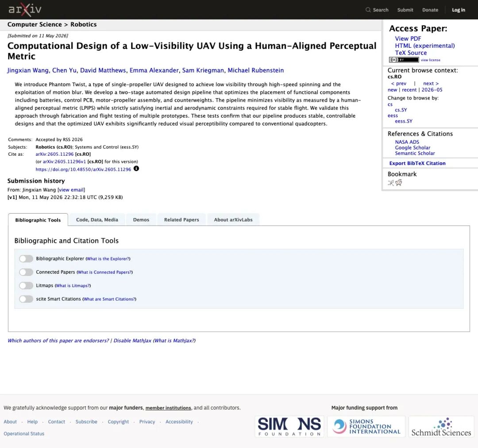Select the Demos tab

141,220
